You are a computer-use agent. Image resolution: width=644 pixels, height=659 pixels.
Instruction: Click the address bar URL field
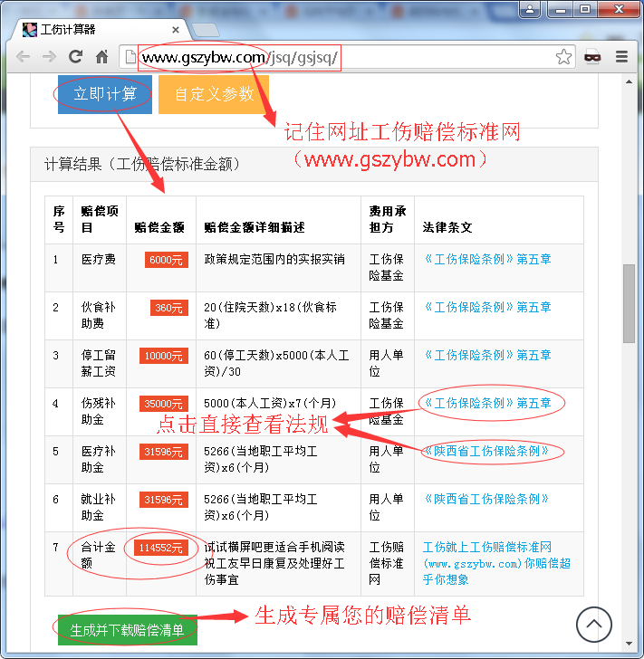tap(344, 57)
